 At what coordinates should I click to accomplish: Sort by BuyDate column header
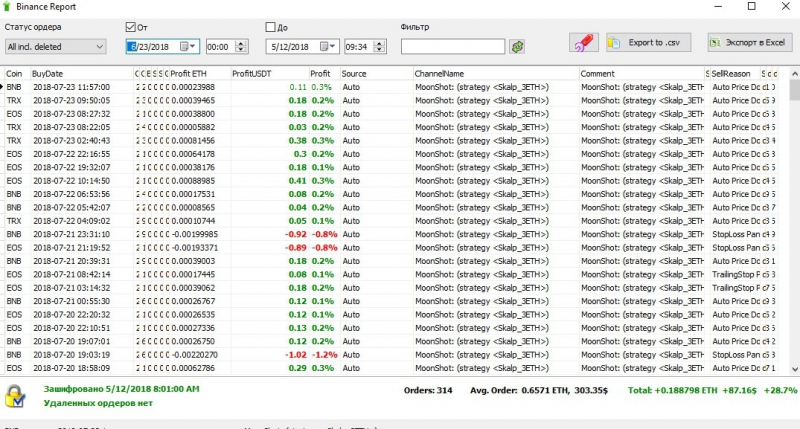pos(82,73)
